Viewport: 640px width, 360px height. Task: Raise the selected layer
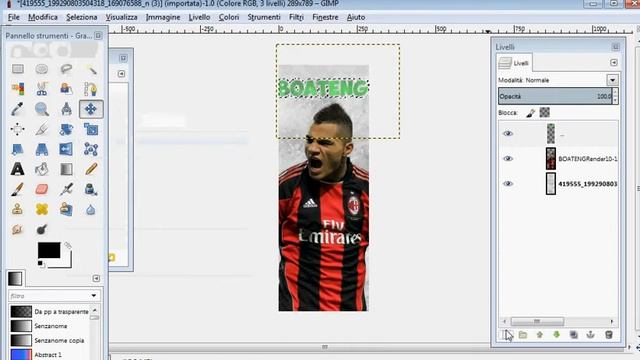[540, 335]
